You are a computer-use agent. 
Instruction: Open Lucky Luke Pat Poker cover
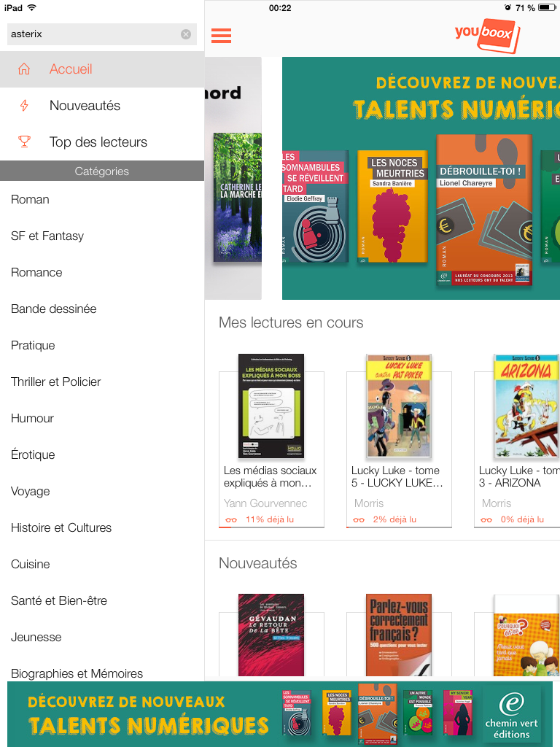(399, 406)
